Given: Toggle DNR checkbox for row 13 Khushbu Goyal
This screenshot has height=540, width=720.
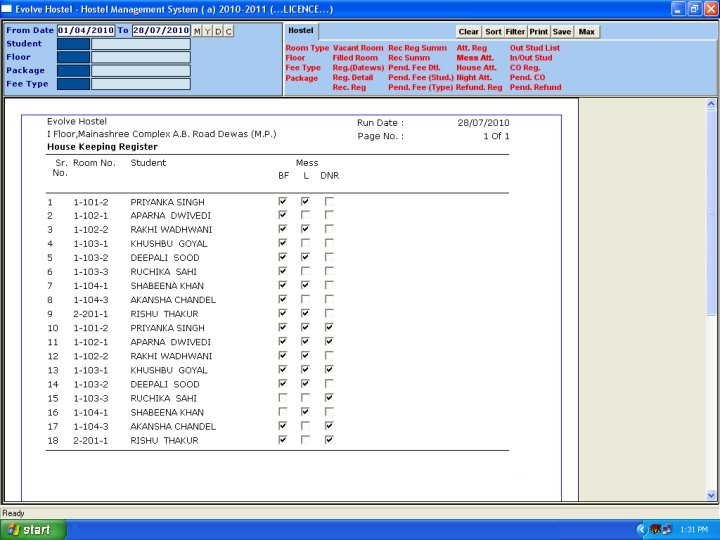Looking at the screenshot, I should point(329,370).
